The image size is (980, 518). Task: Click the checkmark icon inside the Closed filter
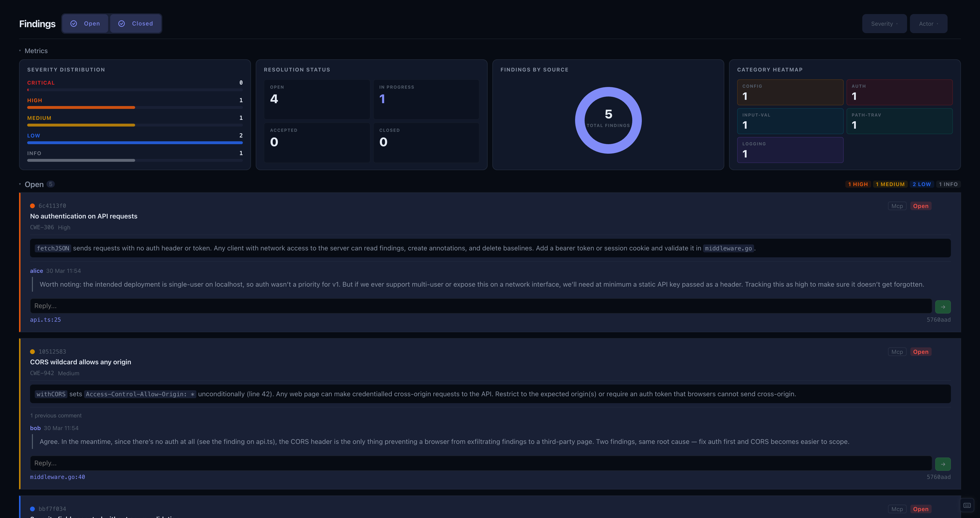point(122,23)
